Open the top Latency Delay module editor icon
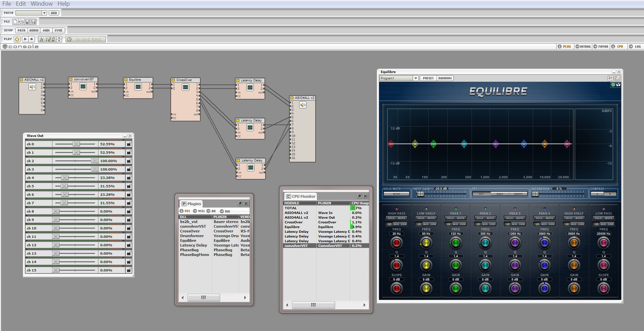The image size is (644, 331). [250, 87]
